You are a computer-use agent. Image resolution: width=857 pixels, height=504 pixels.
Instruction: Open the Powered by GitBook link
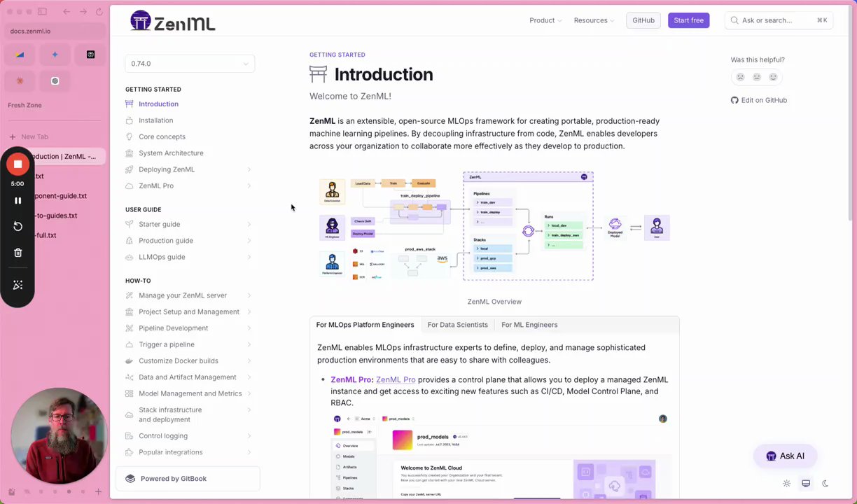point(188,479)
